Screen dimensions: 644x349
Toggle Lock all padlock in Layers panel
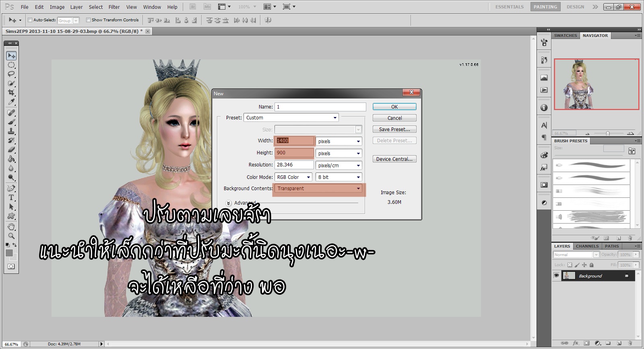[591, 265]
